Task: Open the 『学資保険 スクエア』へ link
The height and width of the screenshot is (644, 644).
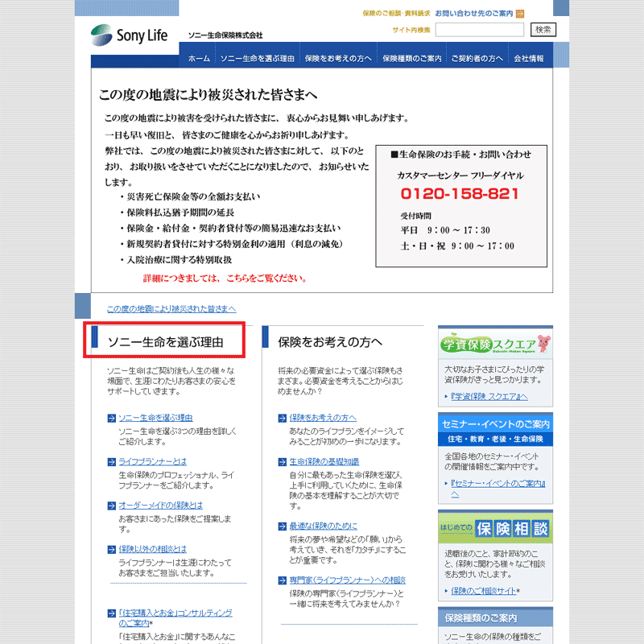Action: pos(489,396)
